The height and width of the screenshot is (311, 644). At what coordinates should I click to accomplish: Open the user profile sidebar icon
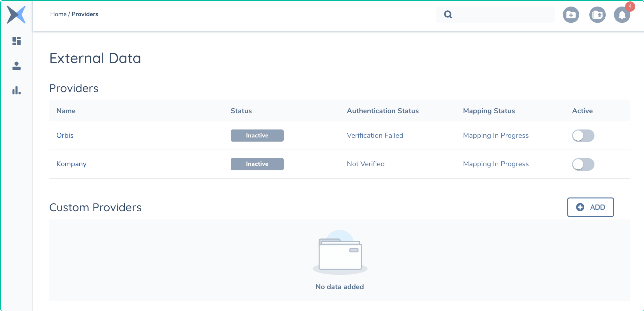17,66
